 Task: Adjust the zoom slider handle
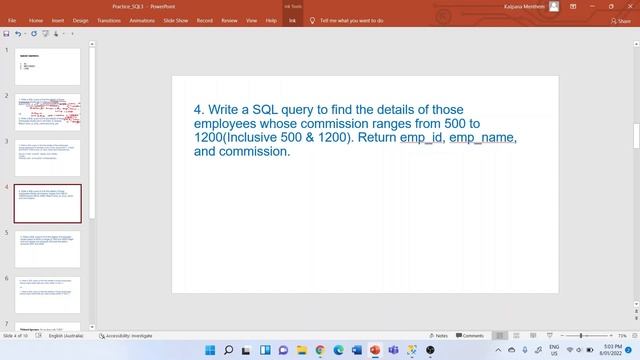click(581, 336)
